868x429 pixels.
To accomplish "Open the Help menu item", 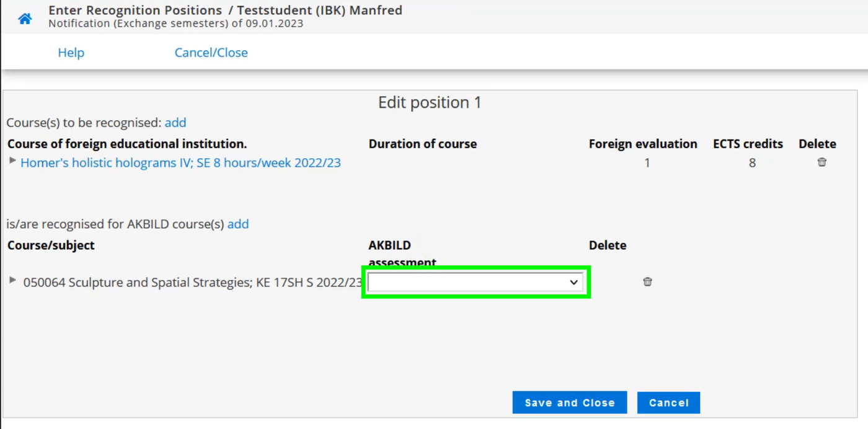I will 71,53.
